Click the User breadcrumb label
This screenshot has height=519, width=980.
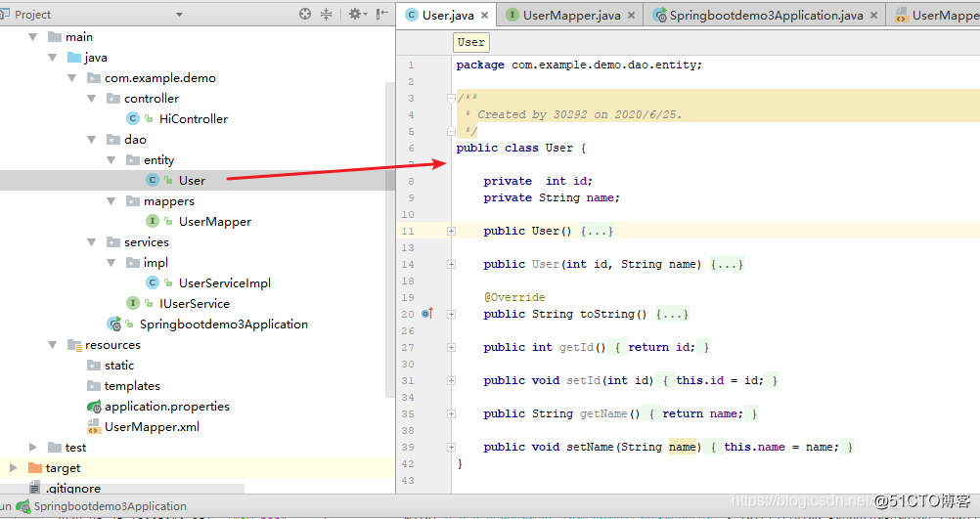click(x=470, y=42)
